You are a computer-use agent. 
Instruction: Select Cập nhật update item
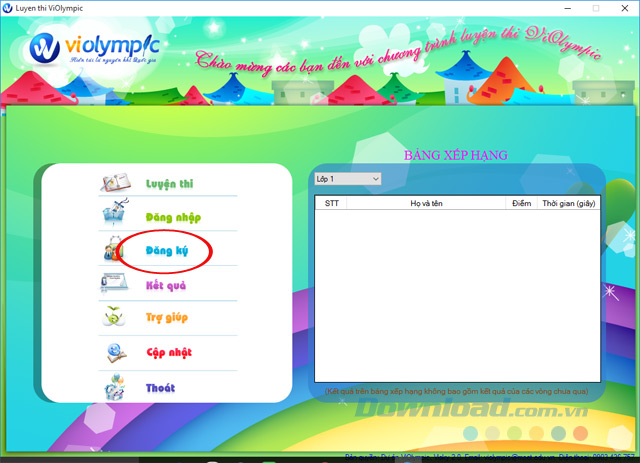pos(169,352)
